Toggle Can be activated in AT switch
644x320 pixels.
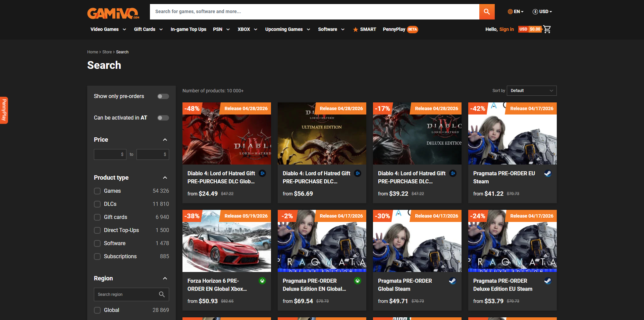click(x=163, y=118)
